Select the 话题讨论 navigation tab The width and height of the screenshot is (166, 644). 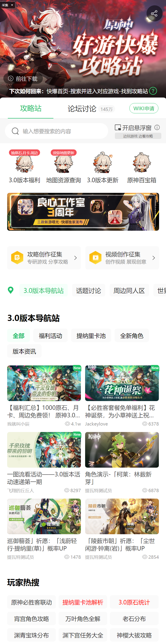coord(88,290)
